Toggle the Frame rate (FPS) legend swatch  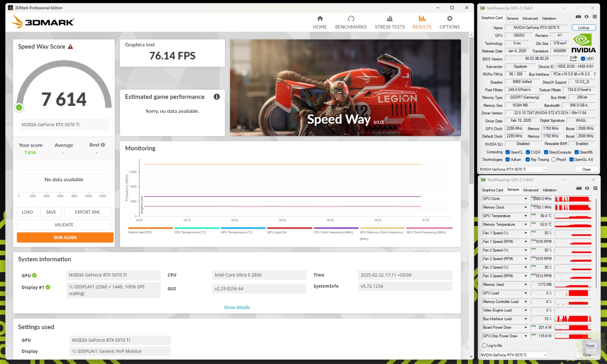click(x=151, y=228)
